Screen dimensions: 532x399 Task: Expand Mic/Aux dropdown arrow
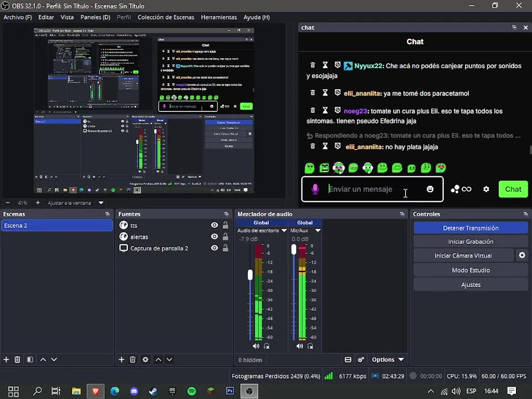coord(318,231)
